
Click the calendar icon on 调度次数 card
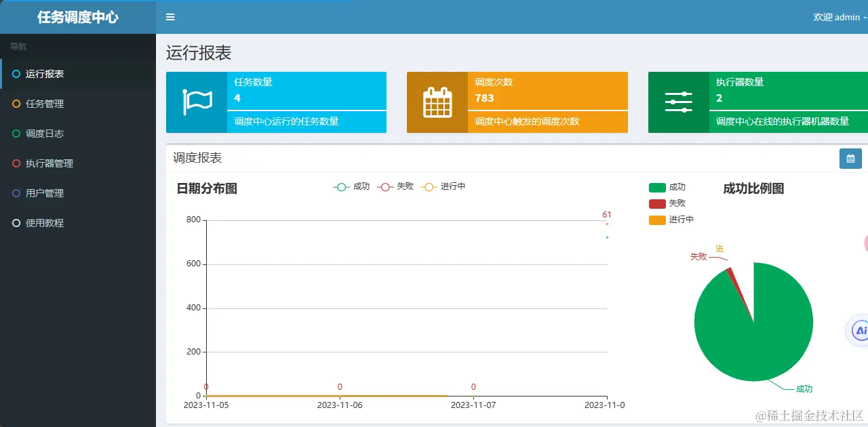click(x=437, y=102)
